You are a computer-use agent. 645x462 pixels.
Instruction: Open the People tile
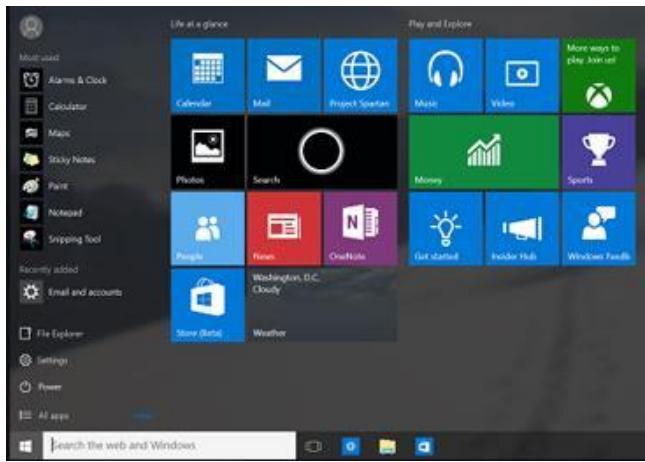(208, 229)
